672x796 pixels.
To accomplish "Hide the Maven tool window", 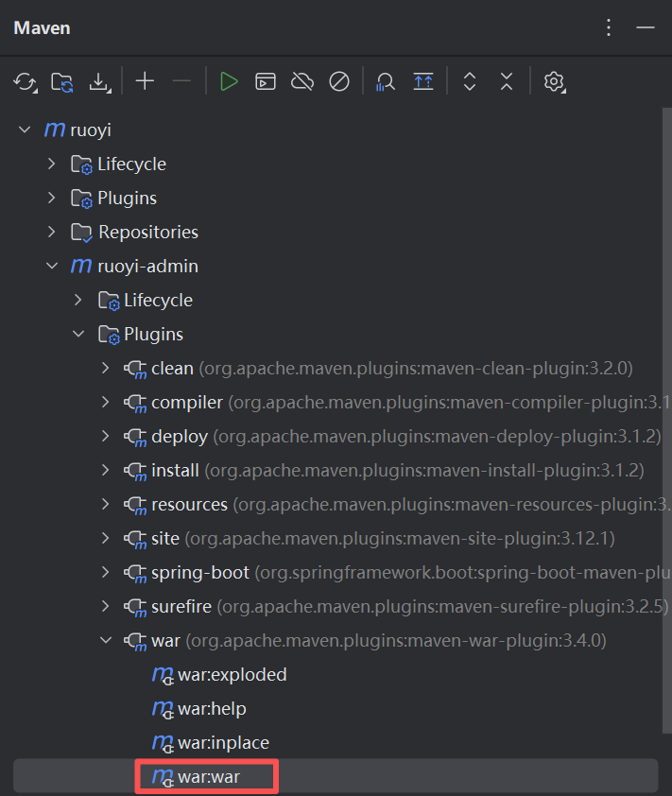I will (x=646, y=27).
